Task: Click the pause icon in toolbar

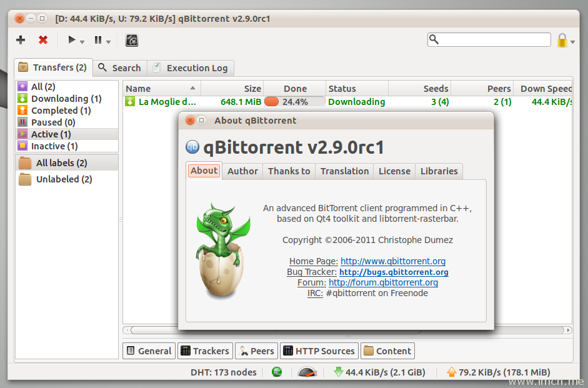Action: [98, 40]
